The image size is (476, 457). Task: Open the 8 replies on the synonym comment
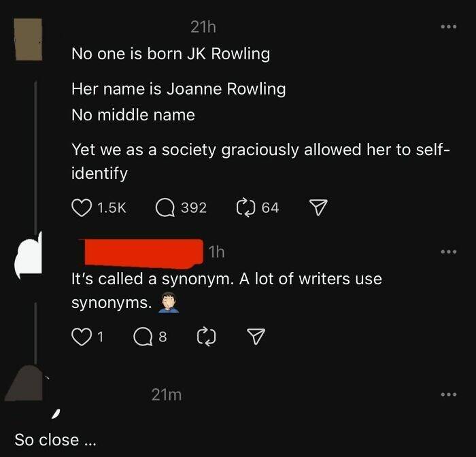[x=143, y=337]
